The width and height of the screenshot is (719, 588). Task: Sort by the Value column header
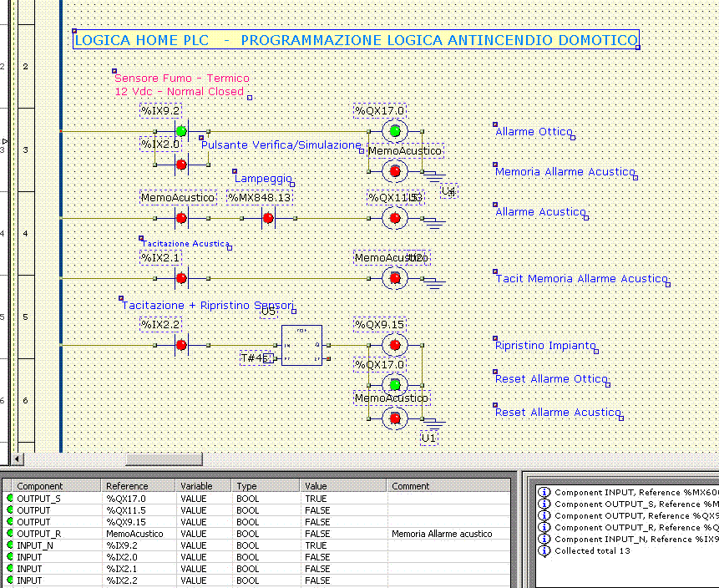[x=316, y=486]
